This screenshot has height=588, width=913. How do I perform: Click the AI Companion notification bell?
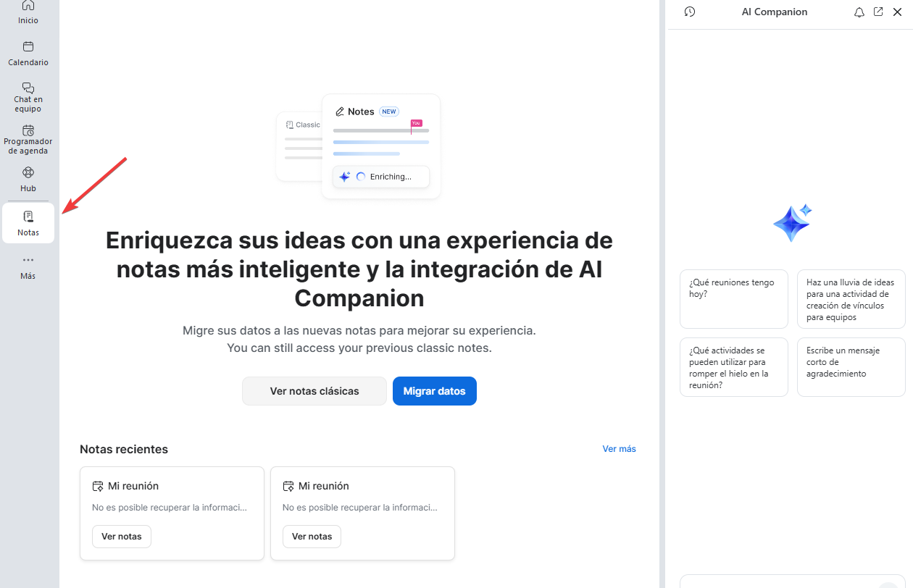coord(859,12)
